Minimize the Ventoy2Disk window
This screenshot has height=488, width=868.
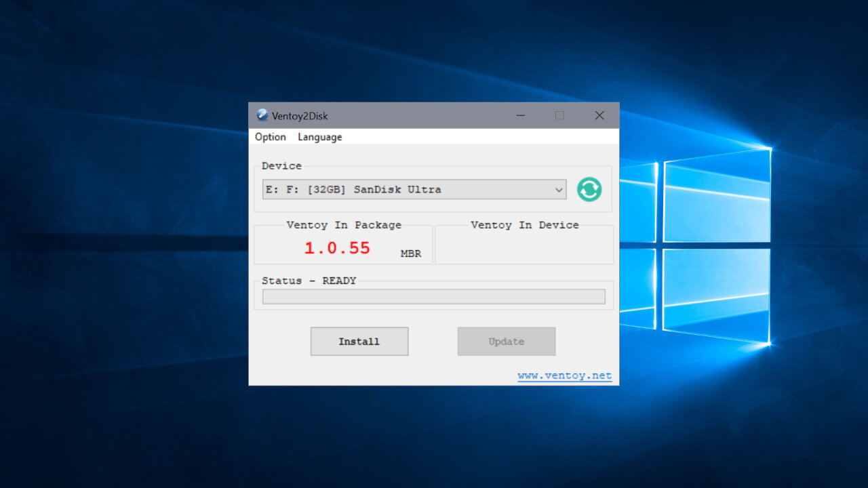pyautogui.click(x=520, y=115)
